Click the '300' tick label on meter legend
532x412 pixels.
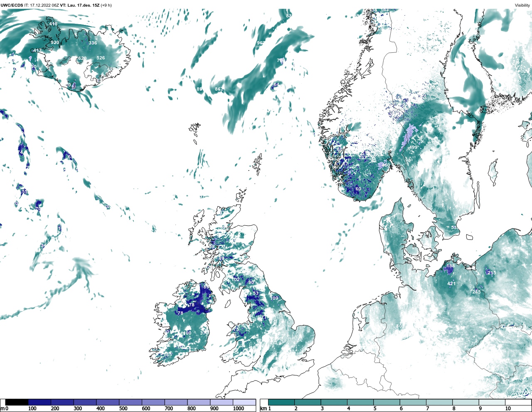coord(78,409)
